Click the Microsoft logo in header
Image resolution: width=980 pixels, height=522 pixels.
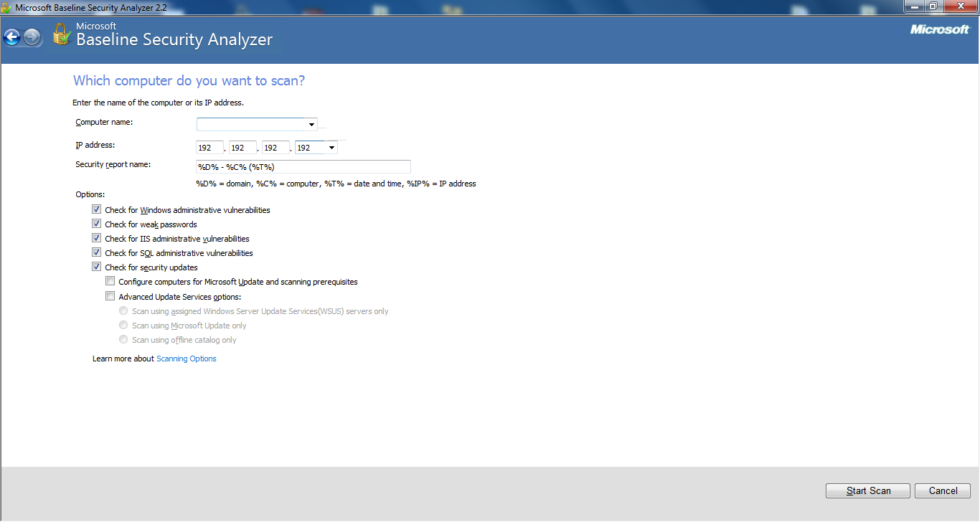point(939,29)
